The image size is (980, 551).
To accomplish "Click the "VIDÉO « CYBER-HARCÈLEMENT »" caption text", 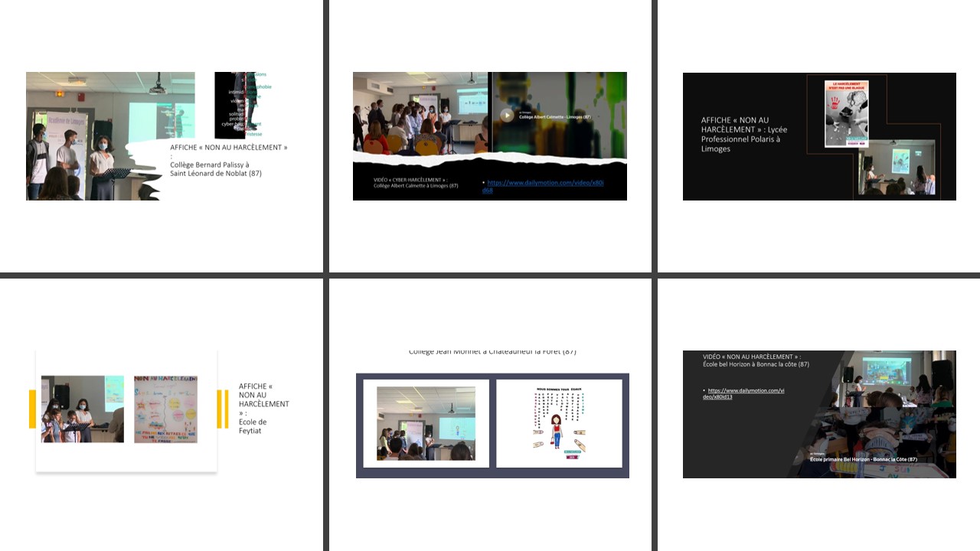I will tap(410, 179).
